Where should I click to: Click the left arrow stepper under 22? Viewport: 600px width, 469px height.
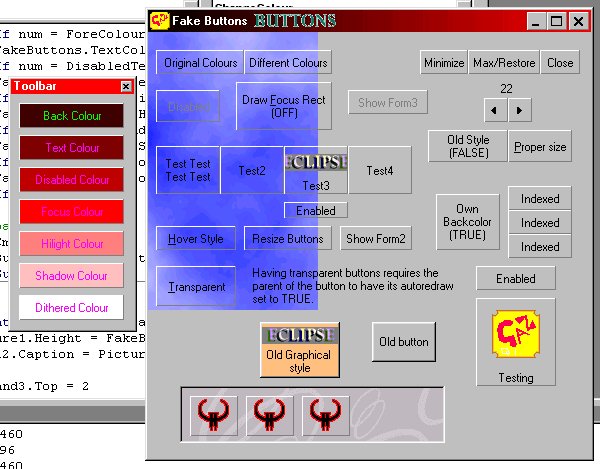point(494,109)
